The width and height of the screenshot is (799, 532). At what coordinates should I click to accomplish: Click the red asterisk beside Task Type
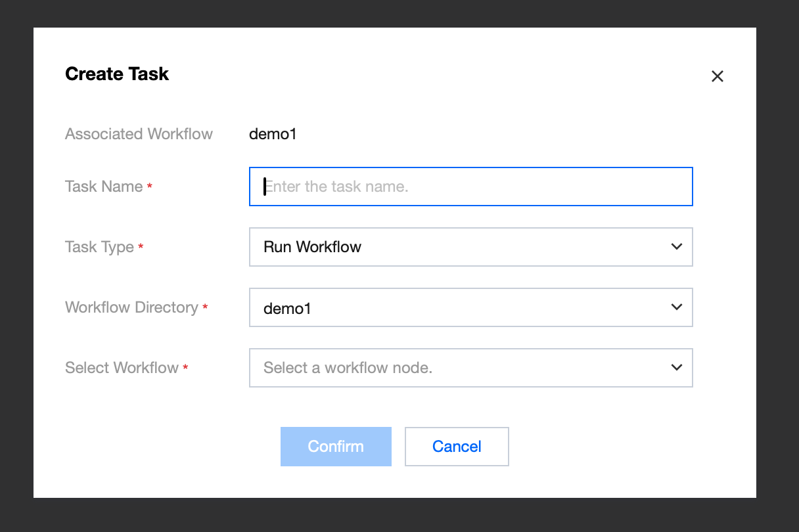141,248
